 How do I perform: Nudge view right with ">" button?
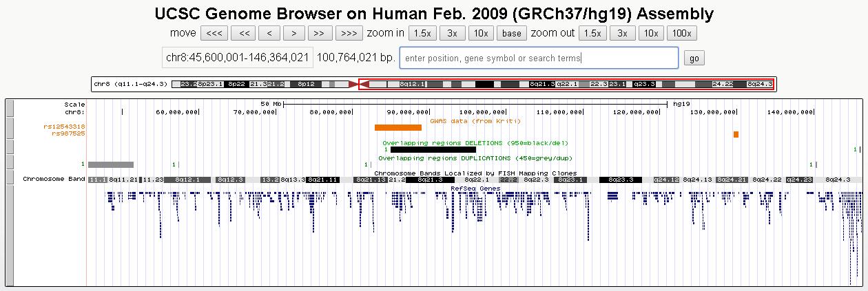point(294,33)
